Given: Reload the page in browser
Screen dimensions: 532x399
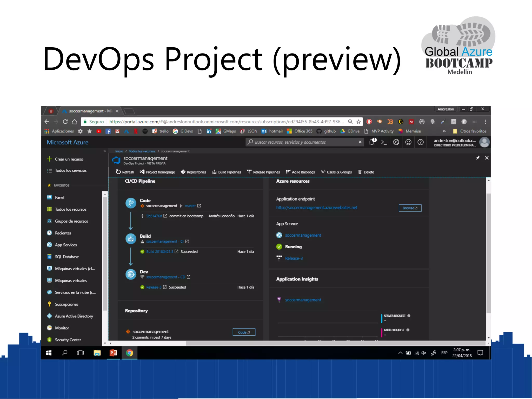Looking at the screenshot, I should pyautogui.click(x=65, y=122).
